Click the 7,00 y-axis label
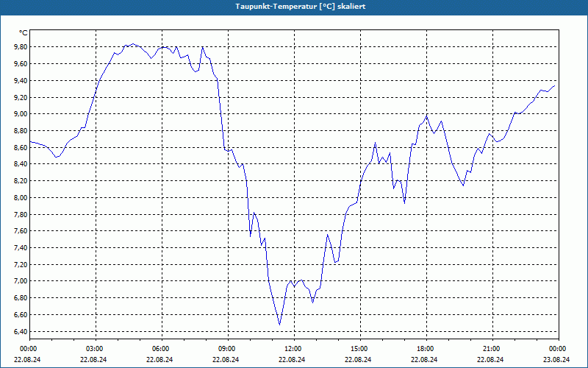This screenshot has height=368, width=588. coord(21,281)
